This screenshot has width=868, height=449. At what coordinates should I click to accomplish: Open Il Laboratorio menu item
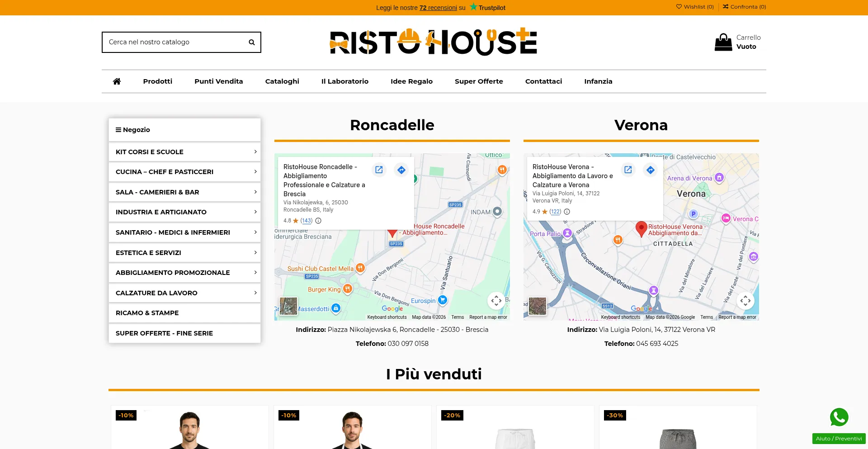pyautogui.click(x=345, y=81)
